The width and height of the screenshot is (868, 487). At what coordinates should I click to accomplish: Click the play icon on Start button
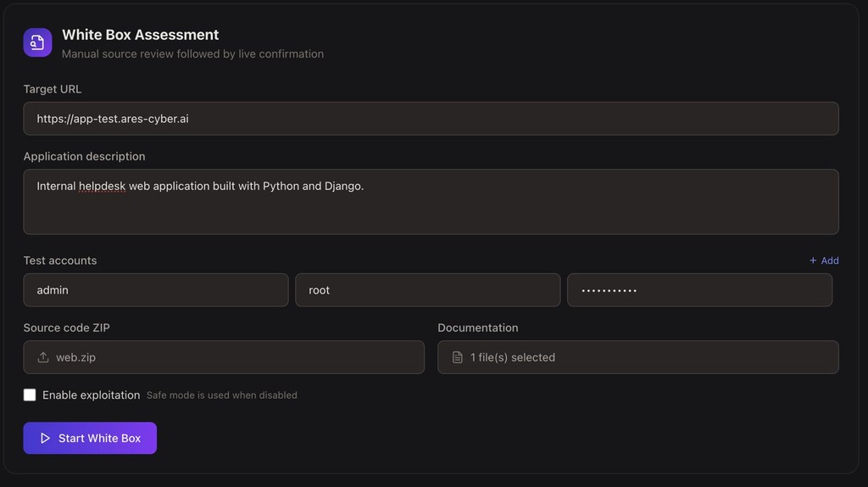[x=46, y=439]
